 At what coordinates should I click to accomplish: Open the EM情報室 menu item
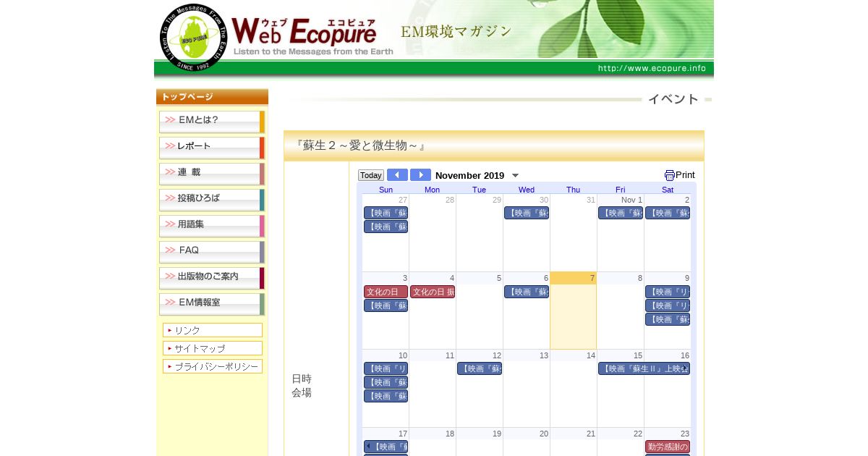(x=212, y=304)
